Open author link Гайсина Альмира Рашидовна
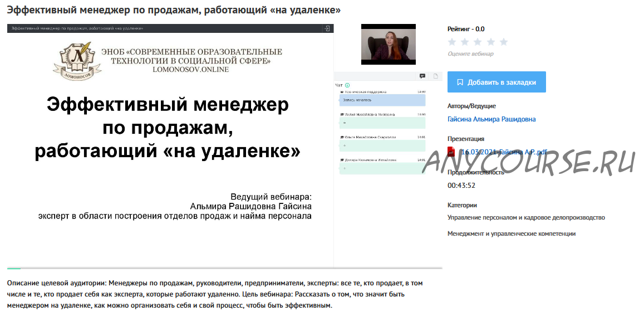Image resolution: width=644 pixels, height=316 pixels. click(491, 119)
